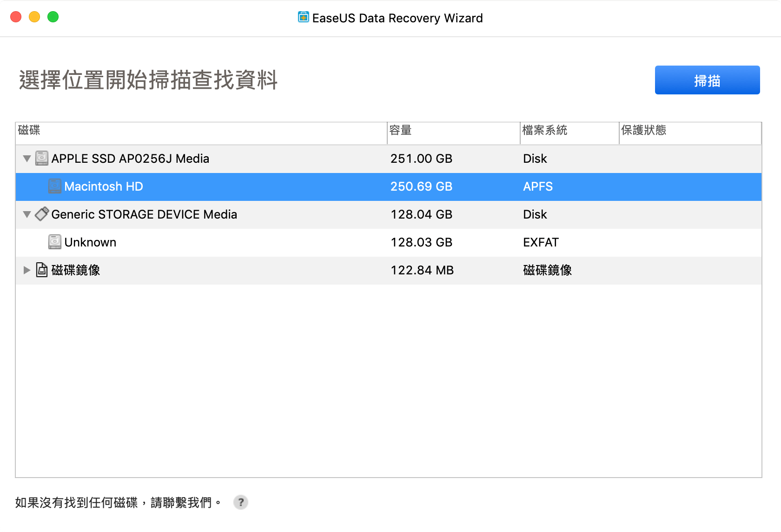Image resolution: width=781 pixels, height=532 pixels.
Task: Expand the 磁碟鏡像 disk image row
Action: click(27, 270)
